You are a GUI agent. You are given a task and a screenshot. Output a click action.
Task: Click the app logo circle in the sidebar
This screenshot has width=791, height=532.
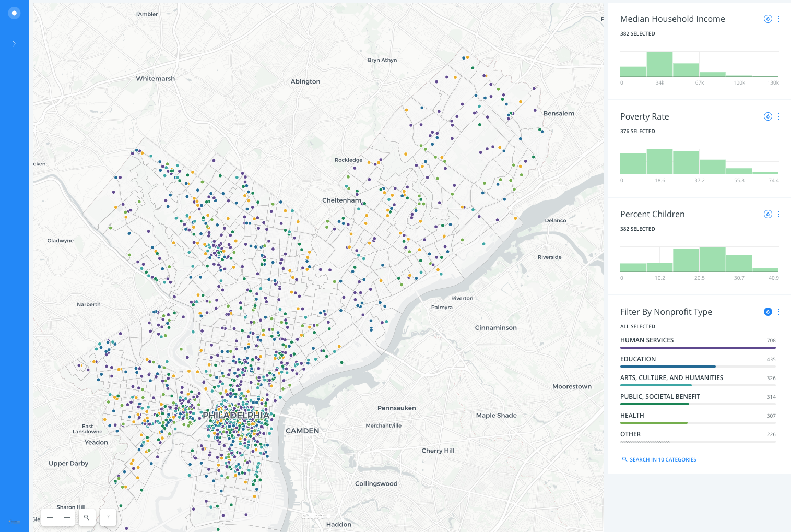click(14, 13)
